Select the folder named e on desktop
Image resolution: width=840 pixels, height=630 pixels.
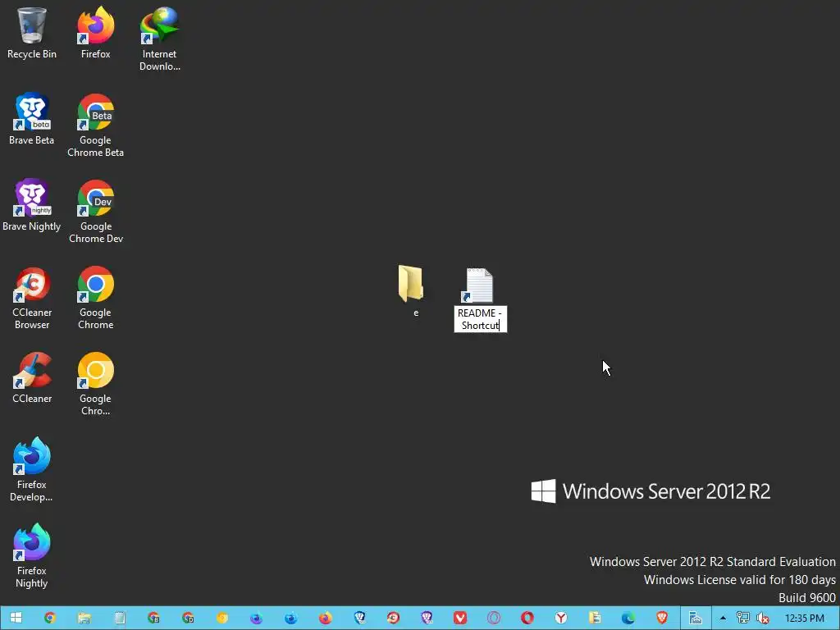pos(412,291)
